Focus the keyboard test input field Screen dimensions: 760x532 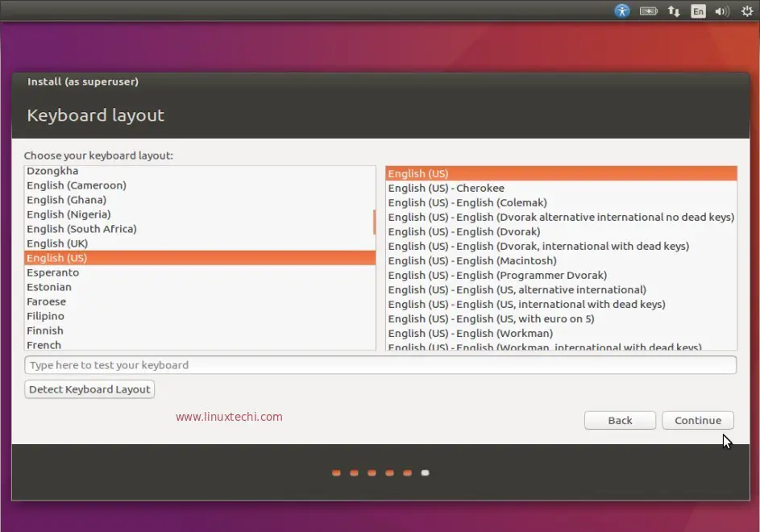(380, 364)
